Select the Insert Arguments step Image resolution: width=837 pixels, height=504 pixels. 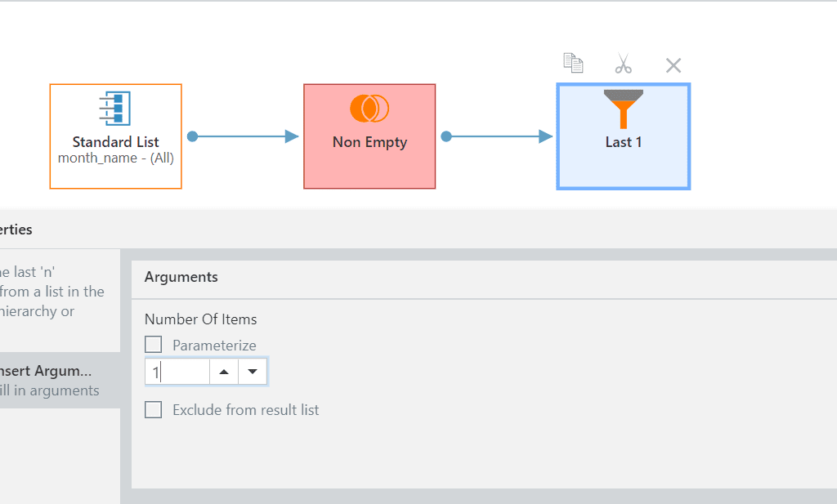pos(49,380)
